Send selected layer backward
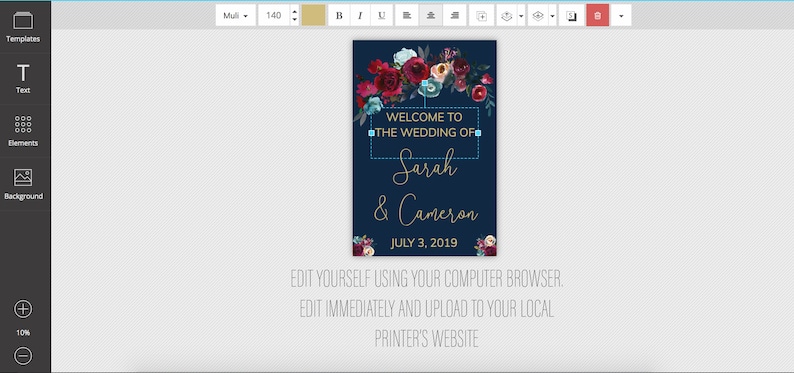The height and width of the screenshot is (373, 794). 538,16
